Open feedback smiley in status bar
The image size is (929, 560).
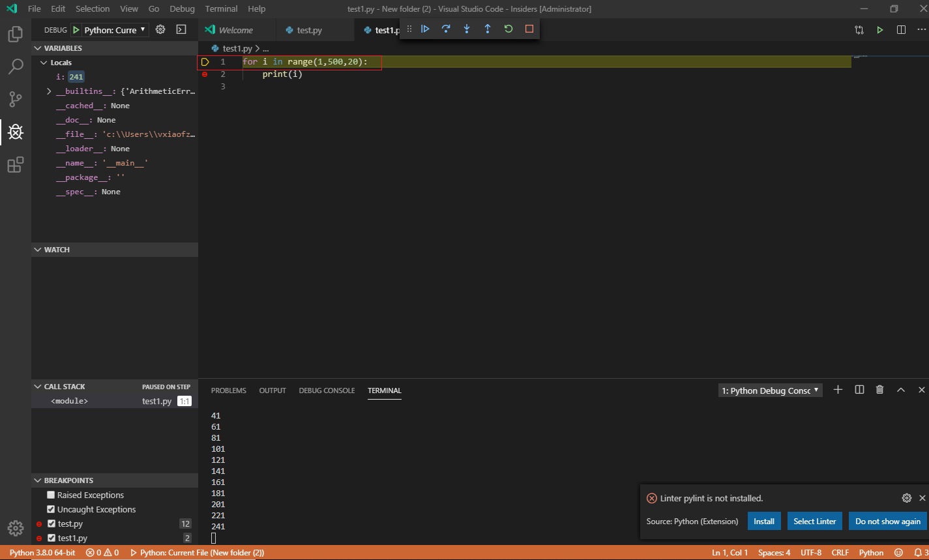click(898, 553)
